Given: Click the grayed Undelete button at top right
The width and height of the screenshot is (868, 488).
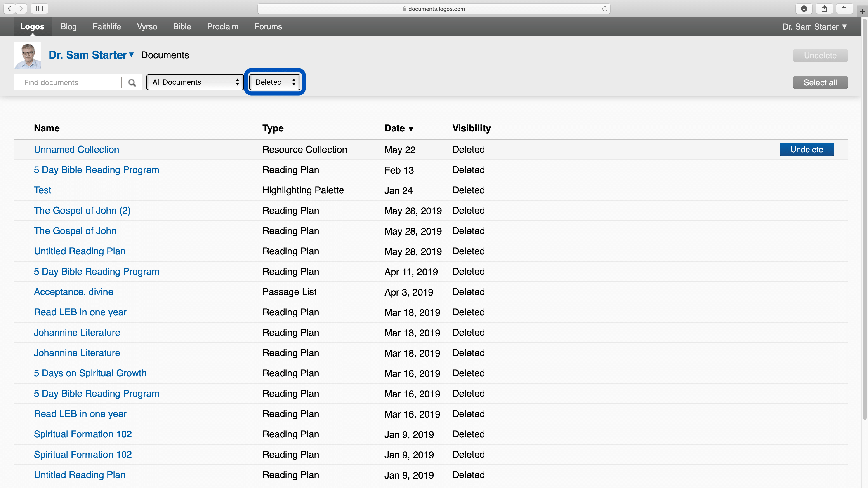Looking at the screenshot, I should pyautogui.click(x=820, y=56).
